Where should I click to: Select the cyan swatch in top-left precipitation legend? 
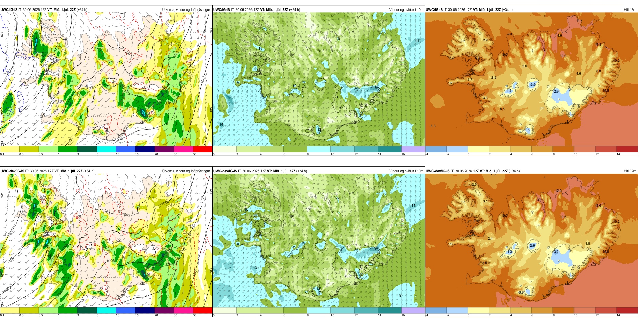tap(106, 149)
